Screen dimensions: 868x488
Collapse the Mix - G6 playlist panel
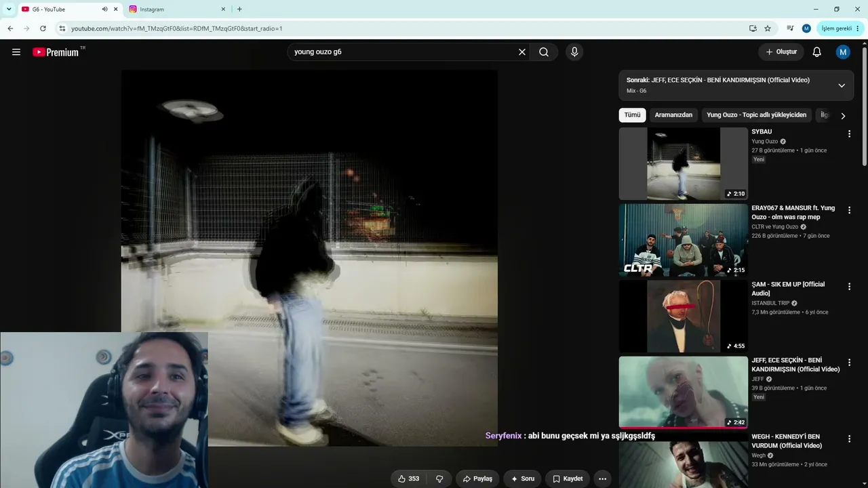click(x=842, y=85)
